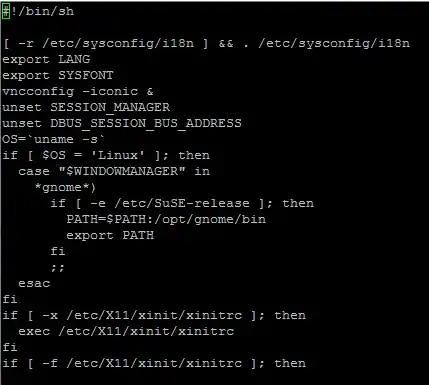
Task: Click the 'exec /etc/X11/xinit/xinitrc' line
Action: [126, 332]
